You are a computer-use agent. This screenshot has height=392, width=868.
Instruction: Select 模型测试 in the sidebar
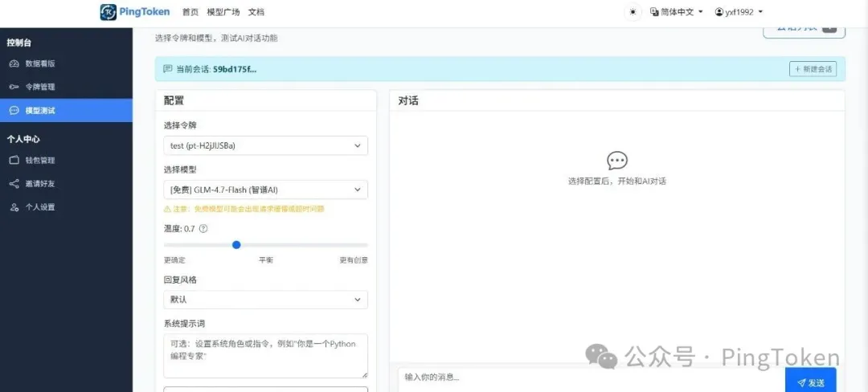[66, 111]
